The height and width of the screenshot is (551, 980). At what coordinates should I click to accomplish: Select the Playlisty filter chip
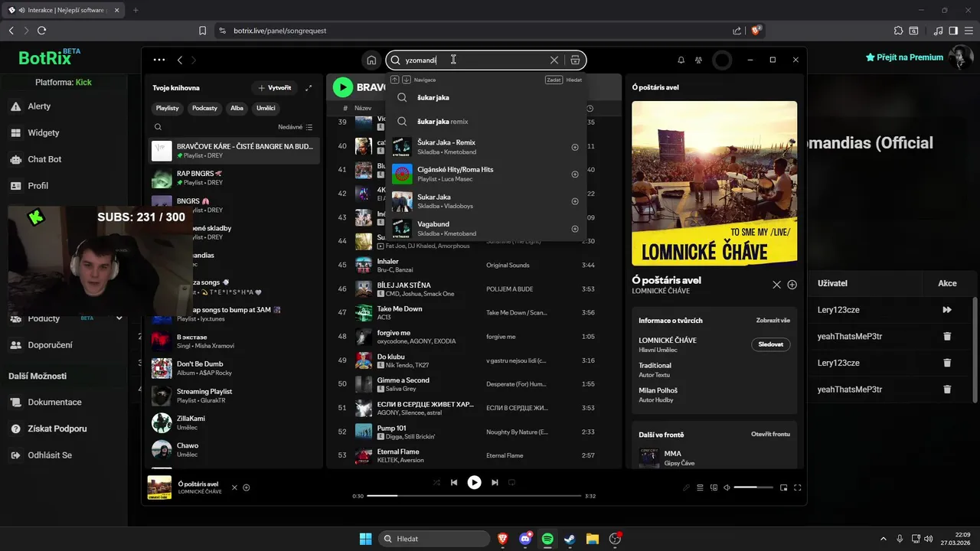click(x=167, y=108)
